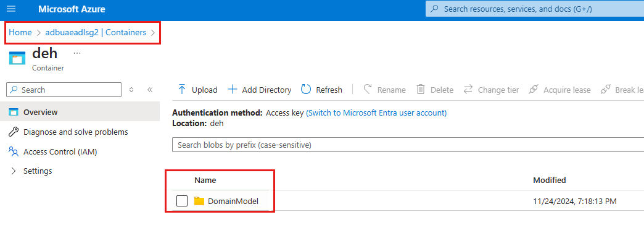Click the Location: deh text
Viewport: 644px width, 225px height.
(198, 123)
